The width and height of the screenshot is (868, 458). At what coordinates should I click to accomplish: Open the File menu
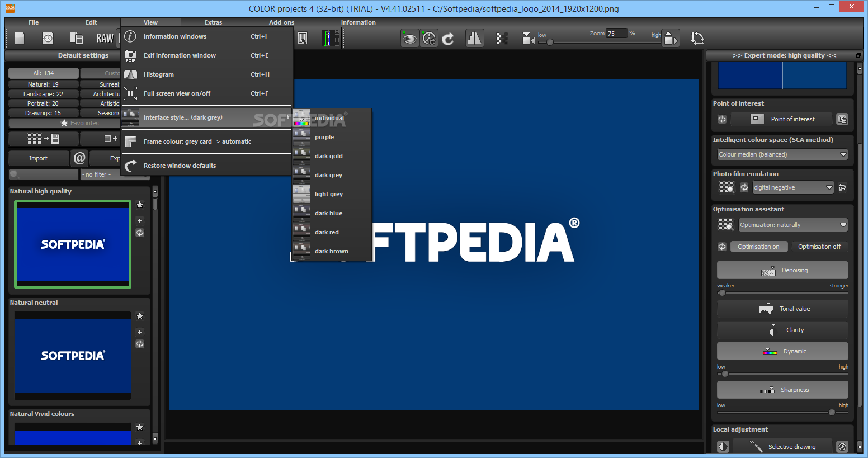[34, 22]
